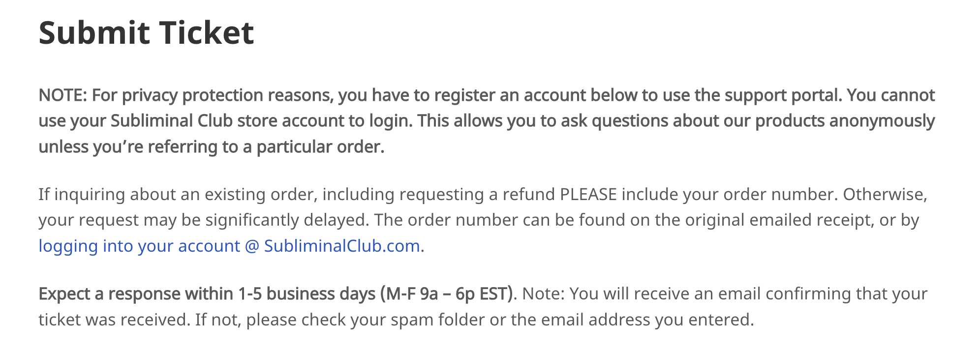Image resolution: width=980 pixels, height=351 pixels.
Task: Click the Submit Ticket heading
Action: coord(147,33)
